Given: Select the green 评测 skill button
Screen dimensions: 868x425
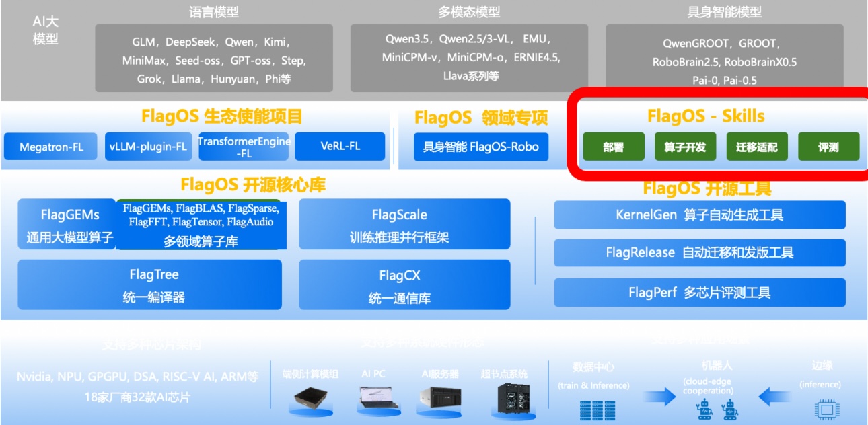Looking at the screenshot, I should (x=828, y=147).
